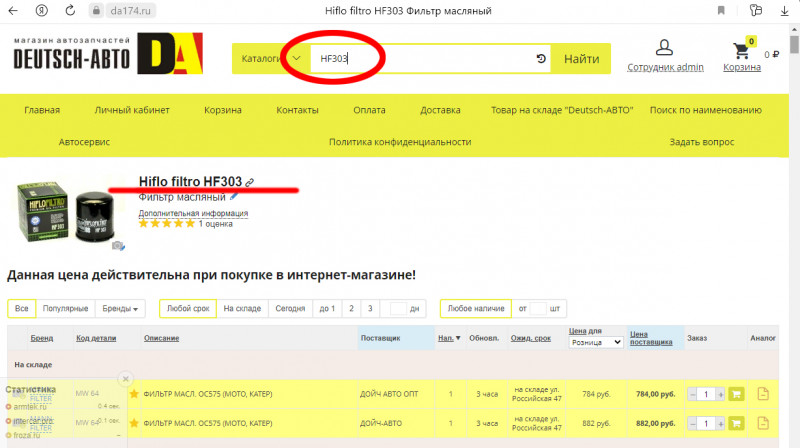Open the Hiflo filter product thumbnail
This screenshot has height=448, width=800.
click(67, 212)
